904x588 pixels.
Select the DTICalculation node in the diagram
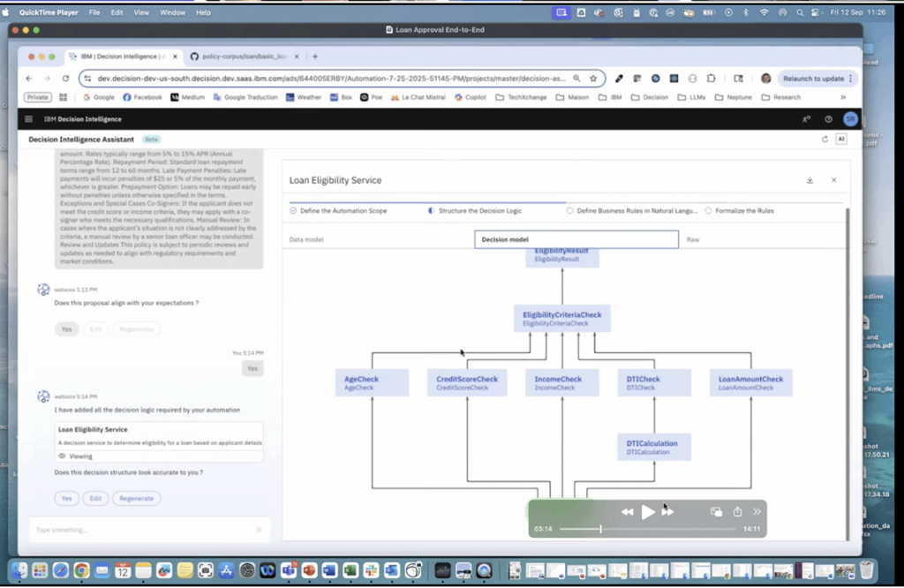(x=654, y=447)
